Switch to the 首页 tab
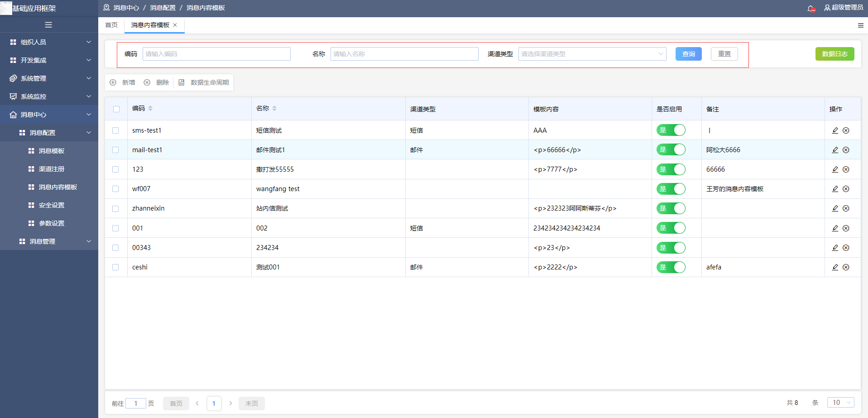Viewport: 868px width, 418px height. point(111,25)
